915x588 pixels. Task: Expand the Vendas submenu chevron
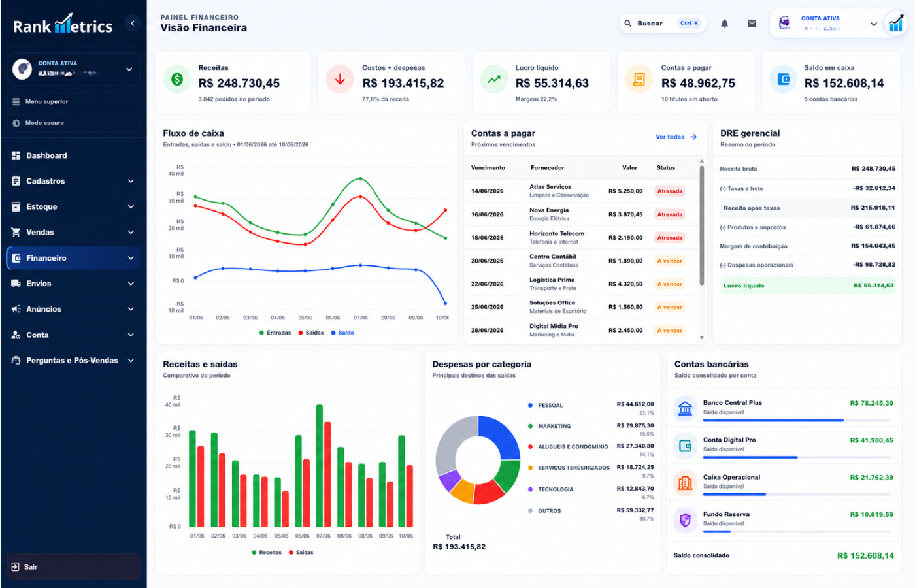tap(131, 233)
